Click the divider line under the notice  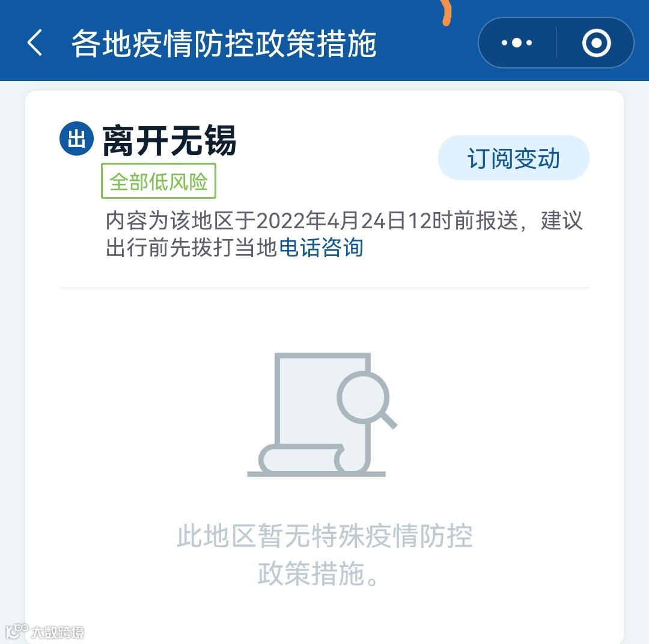[x=324, y=288]
